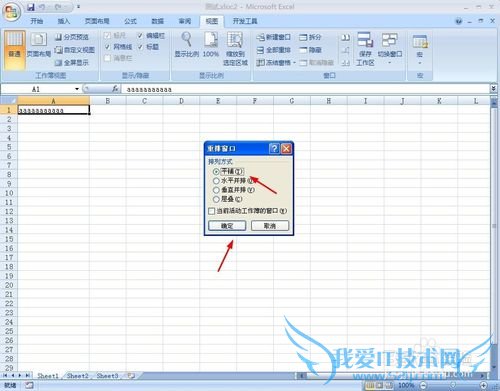This screenshot has height=391, width=500.
Task: Click the dialog's help question mark button
Action: point(274,148)
